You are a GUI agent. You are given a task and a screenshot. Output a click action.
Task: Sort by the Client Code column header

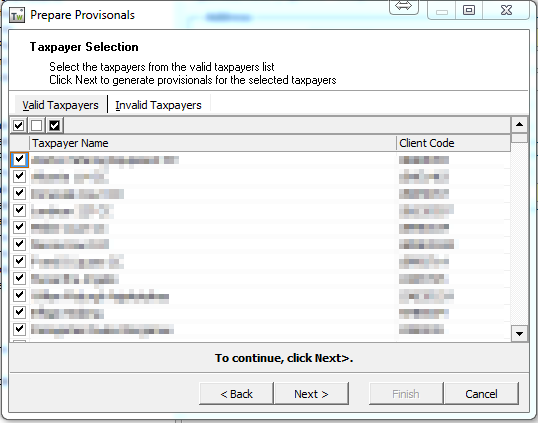point(454,143)
